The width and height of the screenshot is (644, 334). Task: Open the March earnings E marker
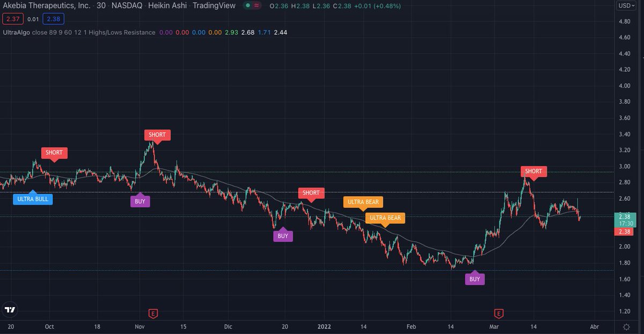click(499, 313)
